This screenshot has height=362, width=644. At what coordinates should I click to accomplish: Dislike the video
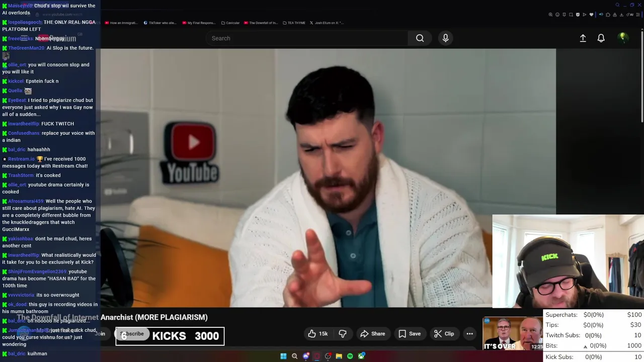(343, 333)
